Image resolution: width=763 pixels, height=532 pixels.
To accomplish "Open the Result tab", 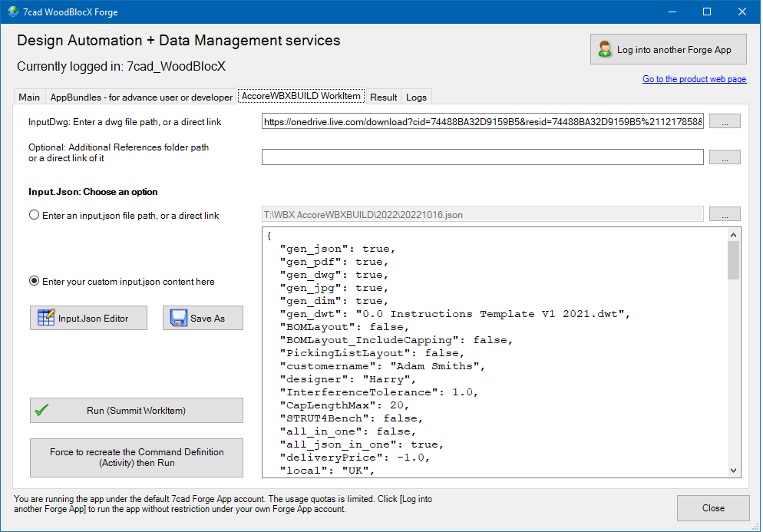I will [384, 97].
